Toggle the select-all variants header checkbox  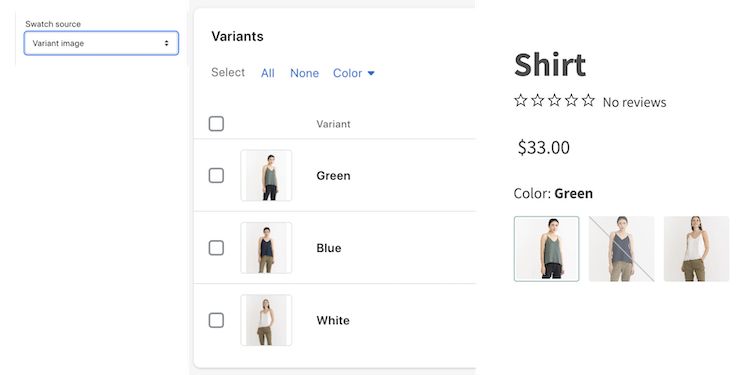tap(216, 124)
